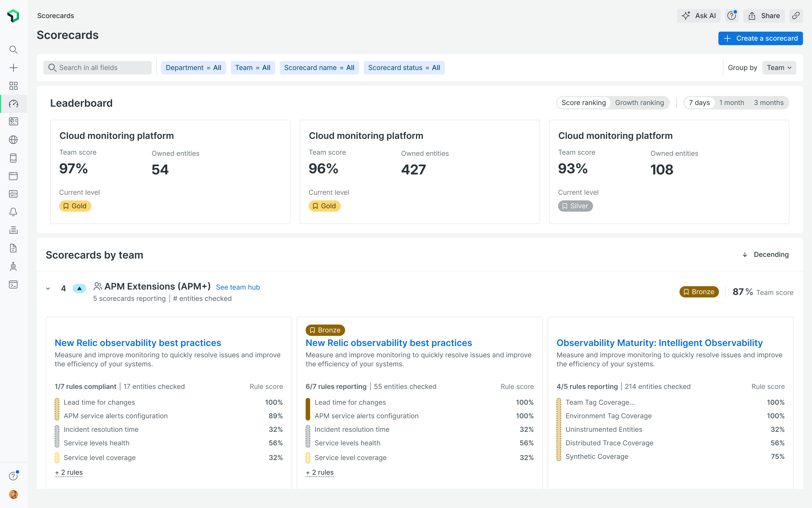This screenshot has height=508, width=812.
Task: Click the Share button
Action: (x=764, y=16)
